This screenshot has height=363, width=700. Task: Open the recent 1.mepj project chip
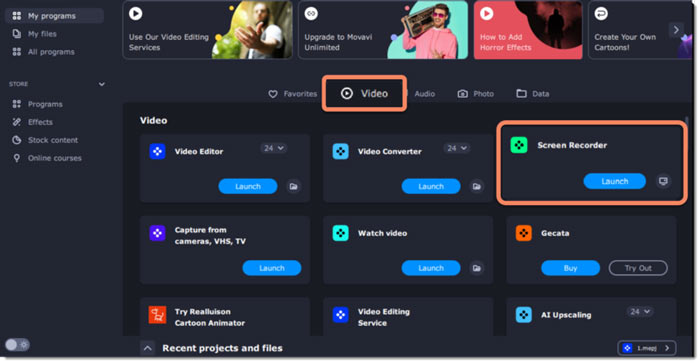[x=646, y=348]
